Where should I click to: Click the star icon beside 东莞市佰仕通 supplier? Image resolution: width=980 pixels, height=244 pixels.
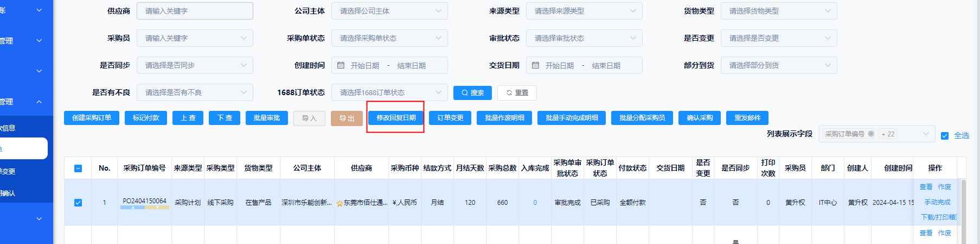[x=340, y=203]
